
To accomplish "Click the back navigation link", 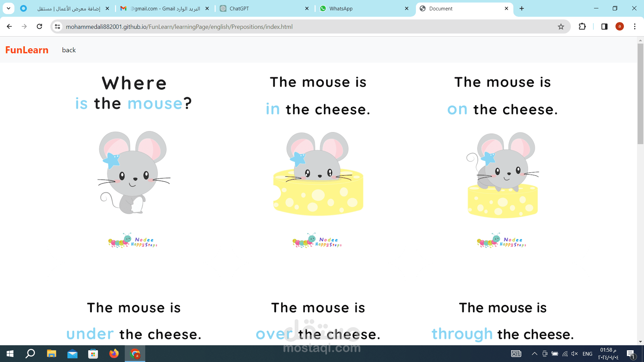I will pos(69,50).
